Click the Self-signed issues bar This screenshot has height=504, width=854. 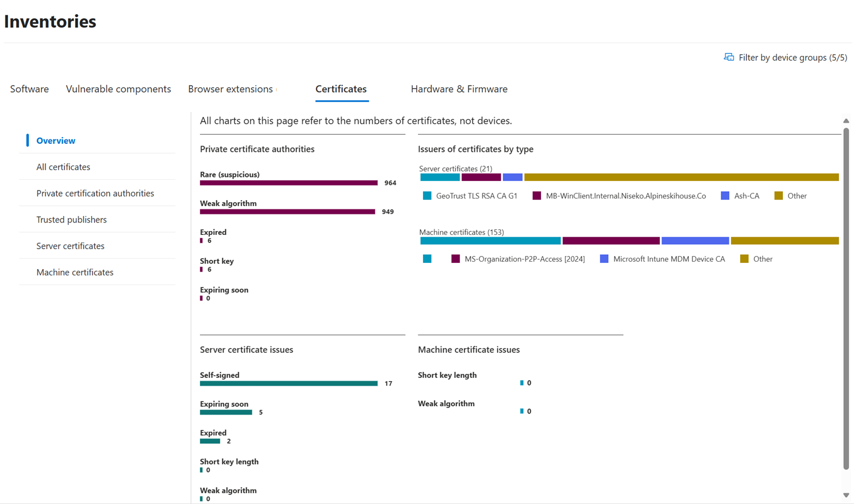point(289,383)
